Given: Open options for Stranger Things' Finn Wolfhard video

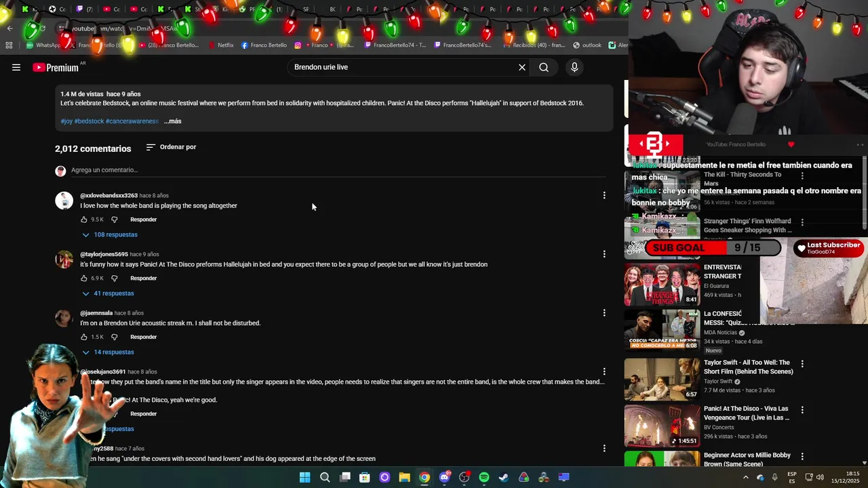Looking at the screenshot, I should [x=802, y=222].
